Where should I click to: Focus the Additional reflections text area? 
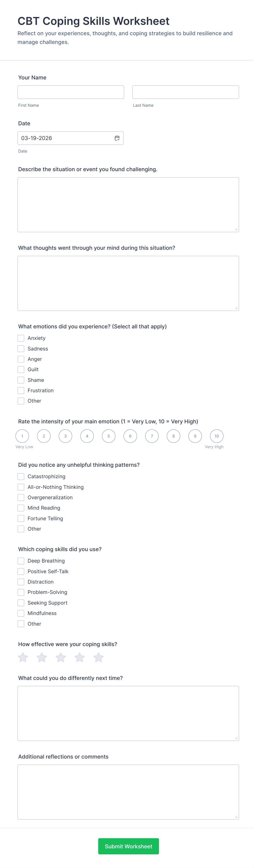pos(128,792)
